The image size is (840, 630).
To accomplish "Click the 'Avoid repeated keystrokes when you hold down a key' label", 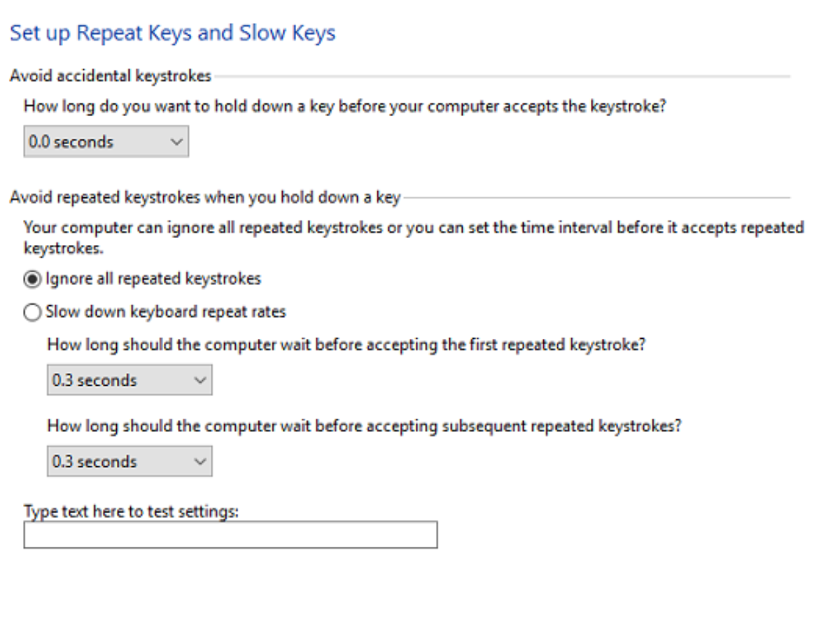I will coord(204,197).
